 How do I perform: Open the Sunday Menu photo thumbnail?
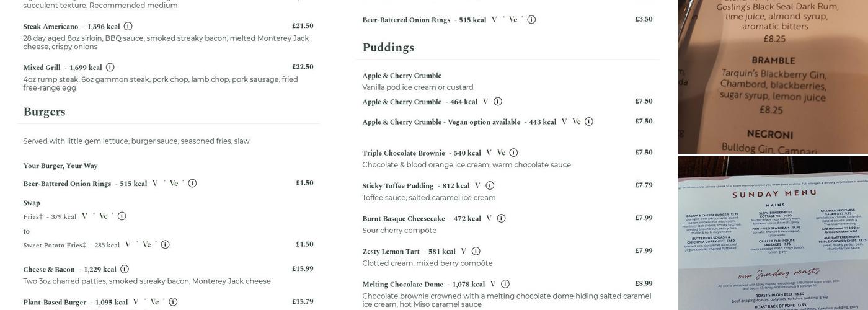(x=773, y=233)
